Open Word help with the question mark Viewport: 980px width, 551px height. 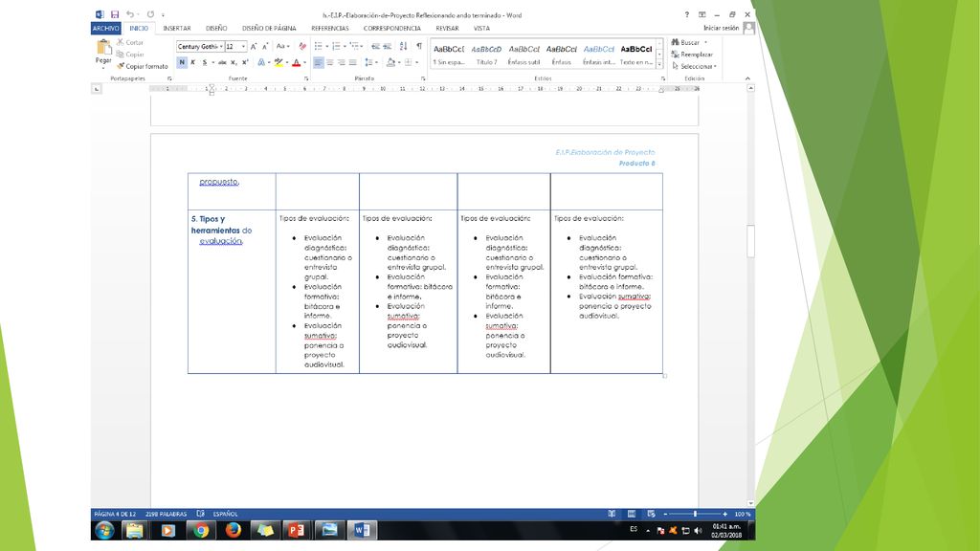tap(686, 14)
